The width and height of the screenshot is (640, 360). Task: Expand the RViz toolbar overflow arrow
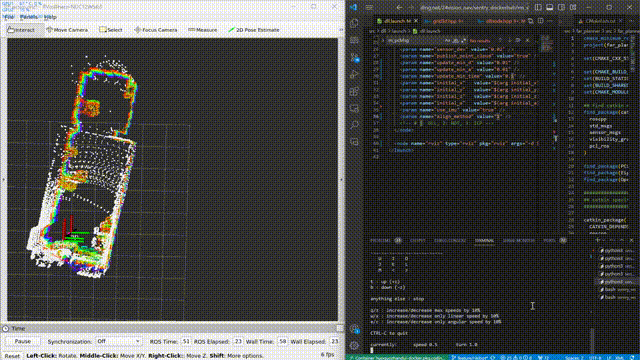click(341, 30)
